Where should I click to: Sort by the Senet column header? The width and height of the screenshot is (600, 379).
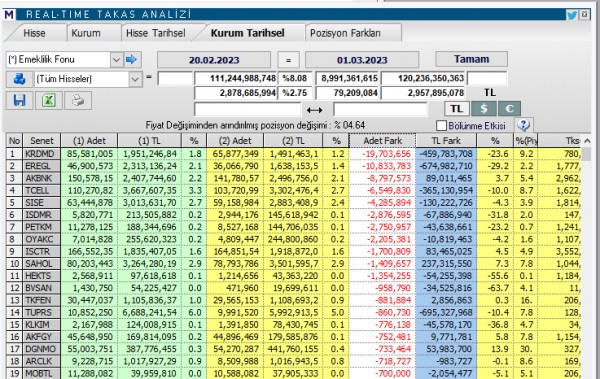click(42, 141)
